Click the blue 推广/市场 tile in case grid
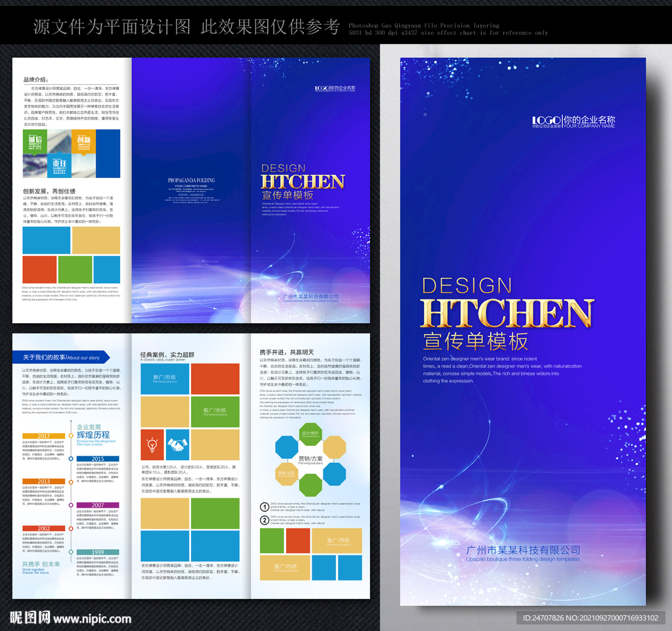Image resolution: width=672 pixels, height=631 pixels. [165, 379]
